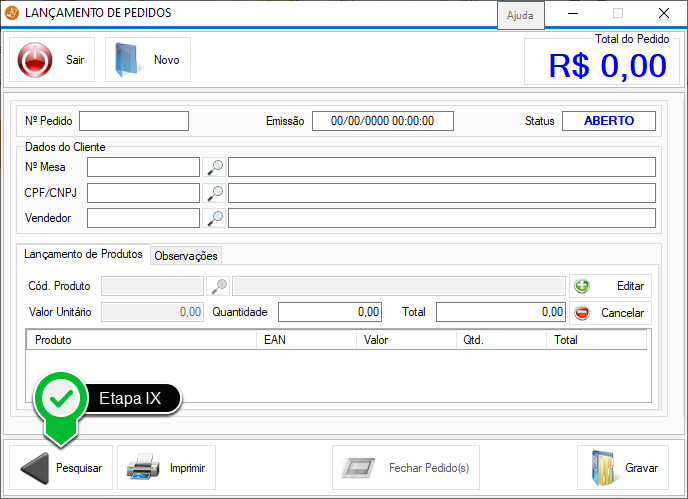Focus the Quantidade input field
Viewport: 688px width, 499px height.
point(330,312)
